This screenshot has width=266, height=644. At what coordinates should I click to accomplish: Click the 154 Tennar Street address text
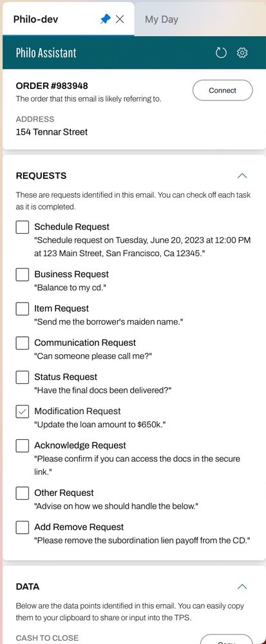pyautogui.click(x=52, y=132)
